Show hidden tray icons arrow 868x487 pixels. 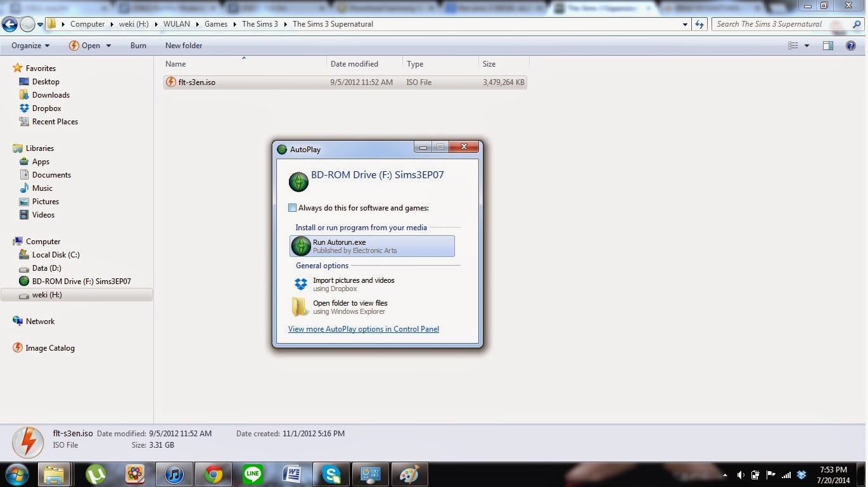[725, 475]
